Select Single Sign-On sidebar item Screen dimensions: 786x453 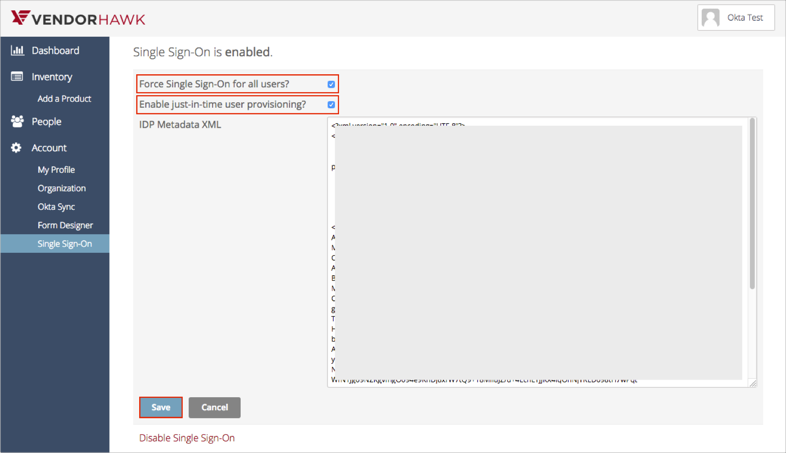tap(64, 244)
